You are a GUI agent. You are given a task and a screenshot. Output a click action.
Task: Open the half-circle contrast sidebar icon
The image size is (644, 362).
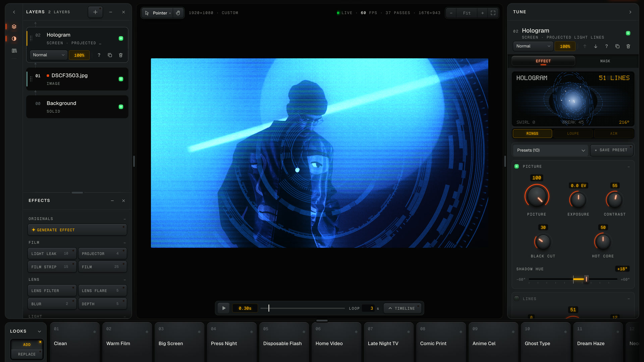(14, 39)
